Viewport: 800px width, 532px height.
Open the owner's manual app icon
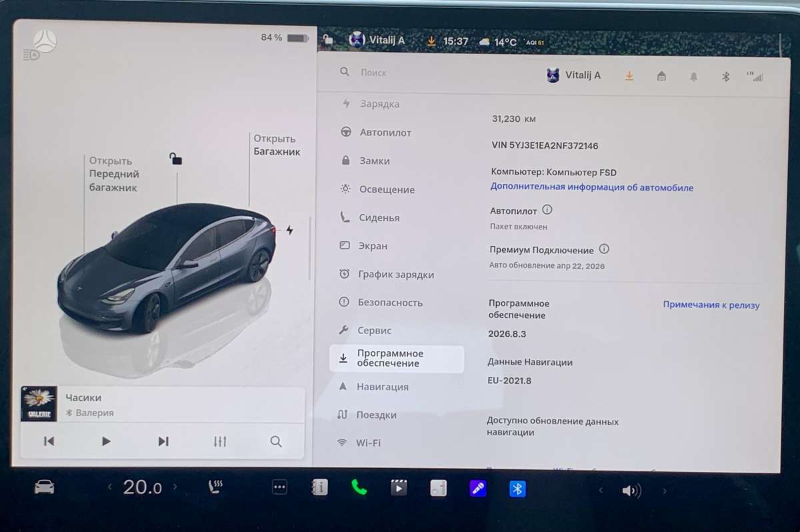click(319, 488)
